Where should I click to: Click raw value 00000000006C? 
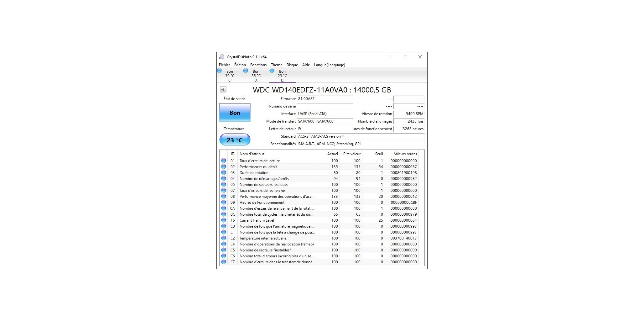(404, 167)
